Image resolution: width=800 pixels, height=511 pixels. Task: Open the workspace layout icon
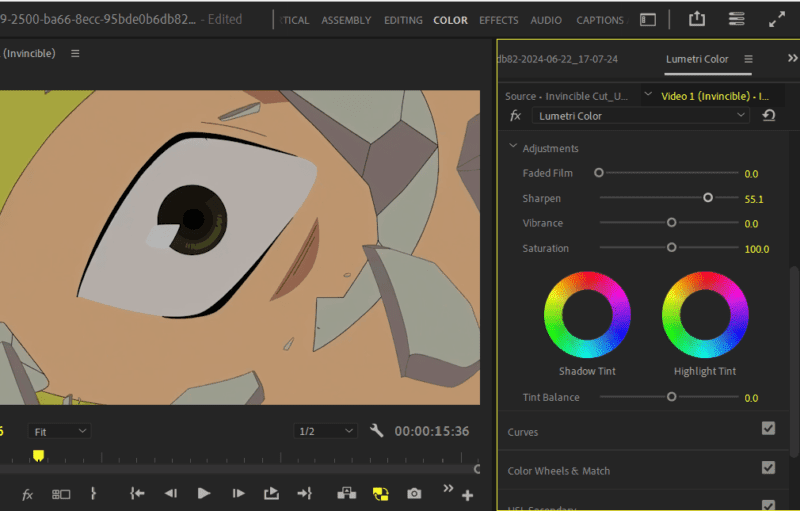pyautogui.click(x=647, y=20)
